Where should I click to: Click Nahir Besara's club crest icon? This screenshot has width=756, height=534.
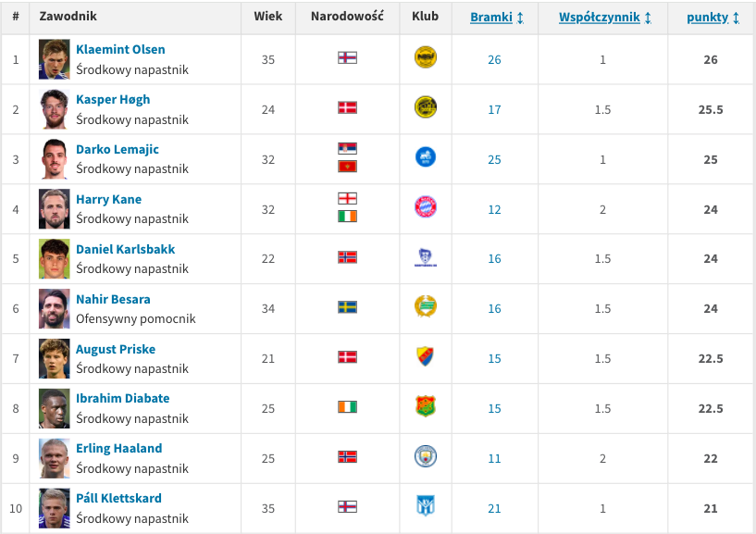tap(426, 306)
